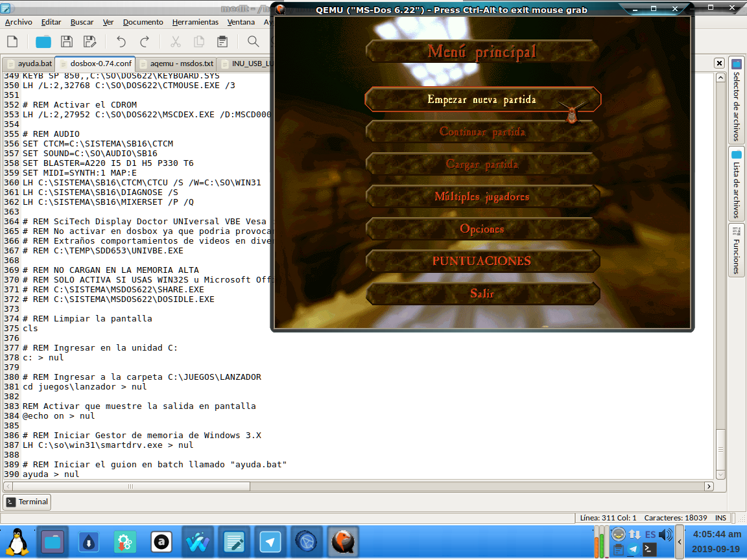Click the horizontal scrollbar thumb in editor
The image size is (747, 560).
(131, 486)
